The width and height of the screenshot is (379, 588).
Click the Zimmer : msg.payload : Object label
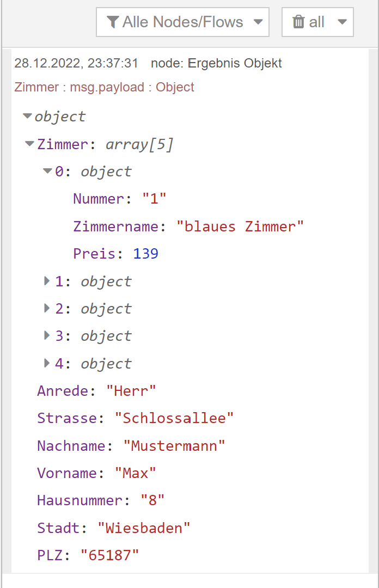(104, 87)
